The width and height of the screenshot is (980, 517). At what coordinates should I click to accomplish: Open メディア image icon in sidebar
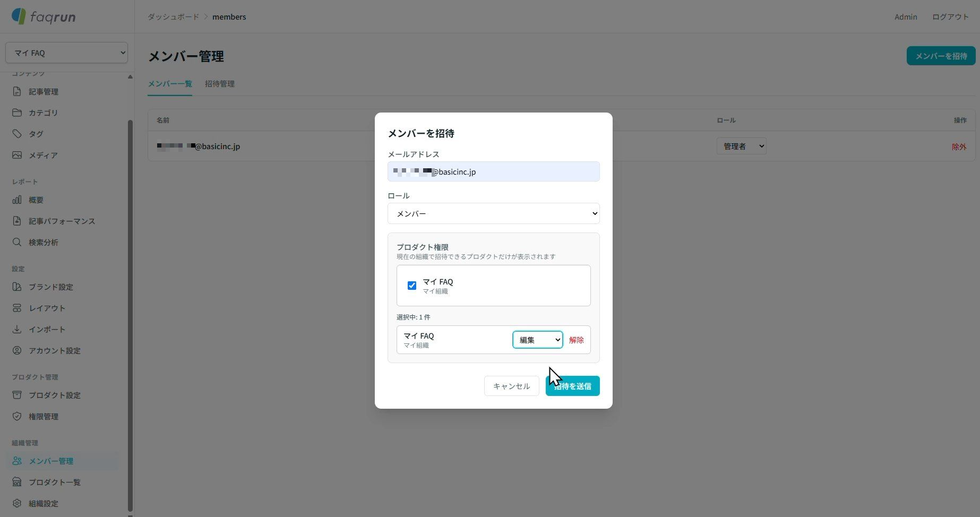point(17,155)
